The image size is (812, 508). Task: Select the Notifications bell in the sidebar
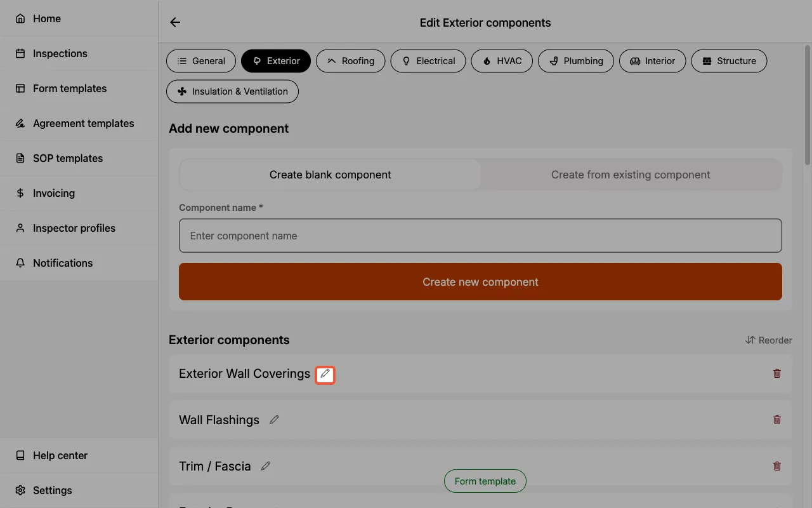click(63, 263)
